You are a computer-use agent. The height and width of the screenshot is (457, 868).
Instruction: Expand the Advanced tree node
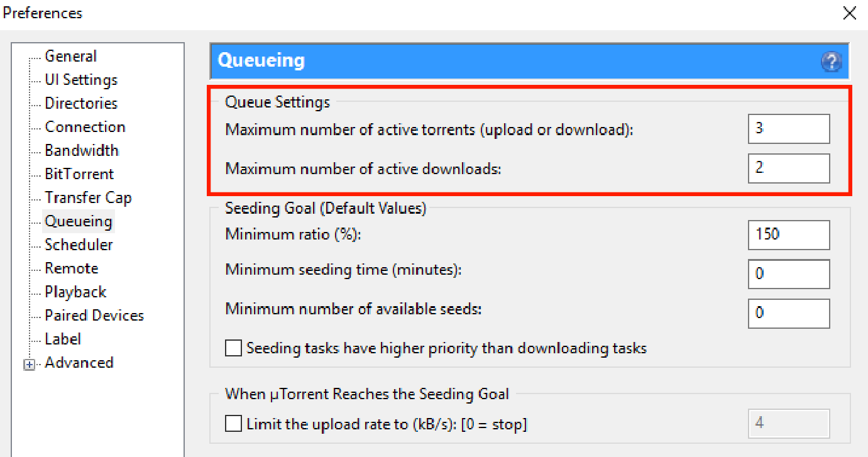pos(29,365)
